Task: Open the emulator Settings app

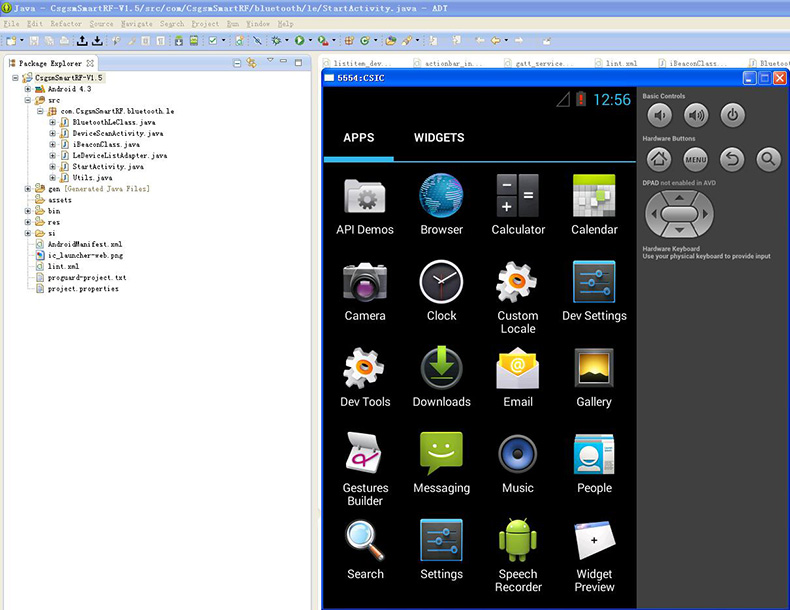Action: (441, 550)
